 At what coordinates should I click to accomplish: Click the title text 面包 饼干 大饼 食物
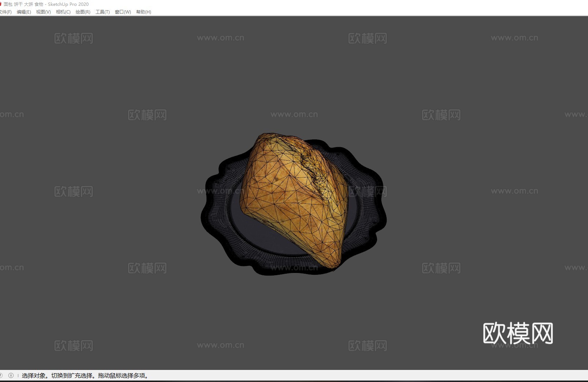(23, 4)
